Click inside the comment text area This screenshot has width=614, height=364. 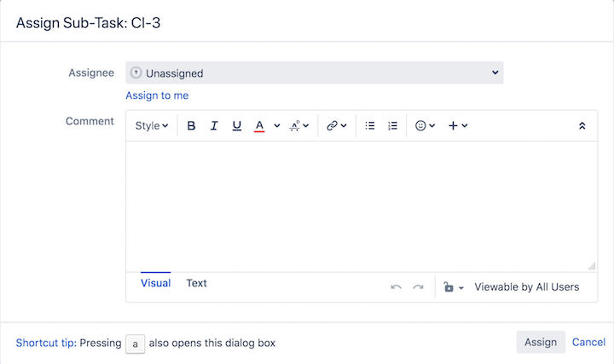coord(362,206)
